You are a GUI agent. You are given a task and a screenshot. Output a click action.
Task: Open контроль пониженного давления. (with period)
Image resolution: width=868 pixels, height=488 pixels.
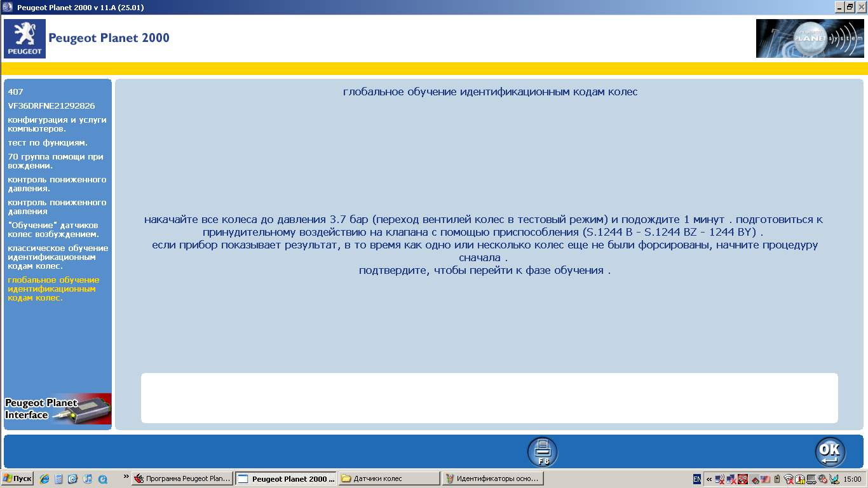click(x=57, y=184)
